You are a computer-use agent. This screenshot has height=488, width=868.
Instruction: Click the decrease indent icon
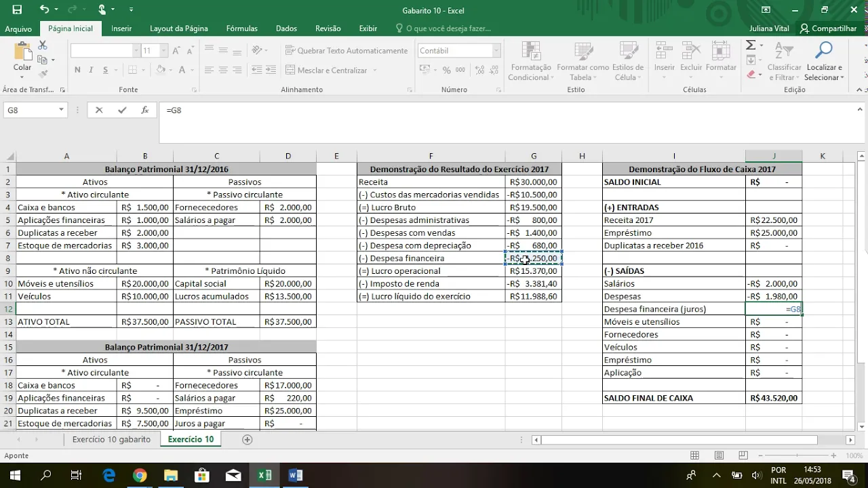(x=257, y=70)
